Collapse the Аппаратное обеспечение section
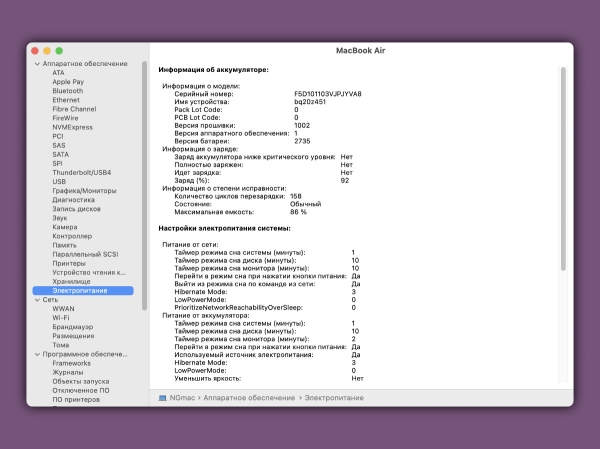 tap(37, 64)
